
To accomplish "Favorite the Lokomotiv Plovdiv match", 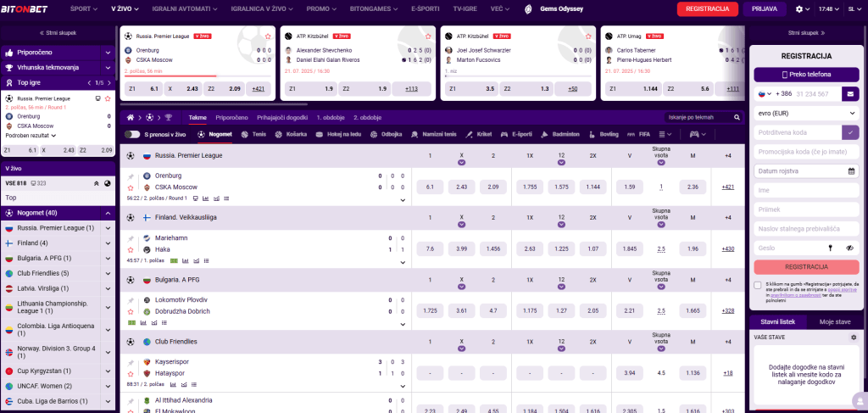I will pyautogui.click(x=131, y=312).
